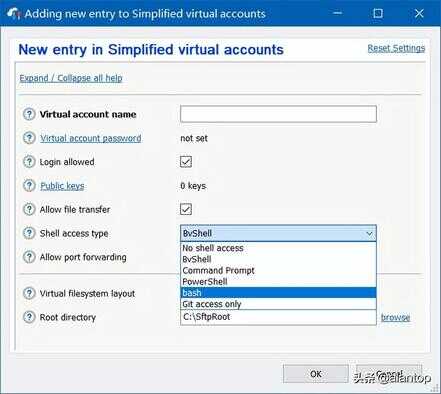
Task: Open help icon beside Login allowed
Action: (x=29, y=162)
